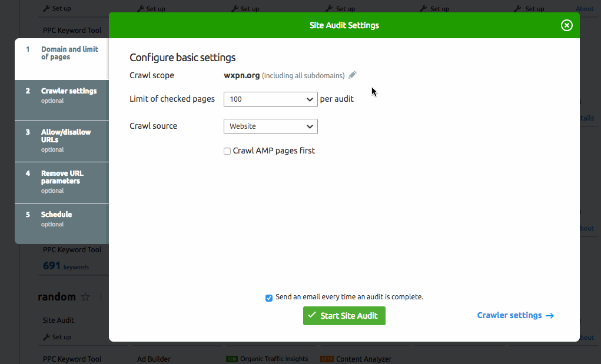Screen dimensions: 601x364
Task: Click the "About" link in the top-right corner
Action: click(x=585, y=8)
